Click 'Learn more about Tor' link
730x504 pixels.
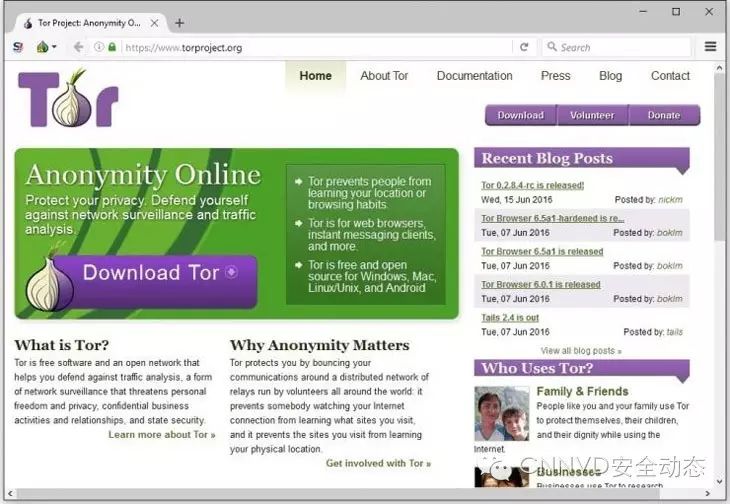(162, 435)
